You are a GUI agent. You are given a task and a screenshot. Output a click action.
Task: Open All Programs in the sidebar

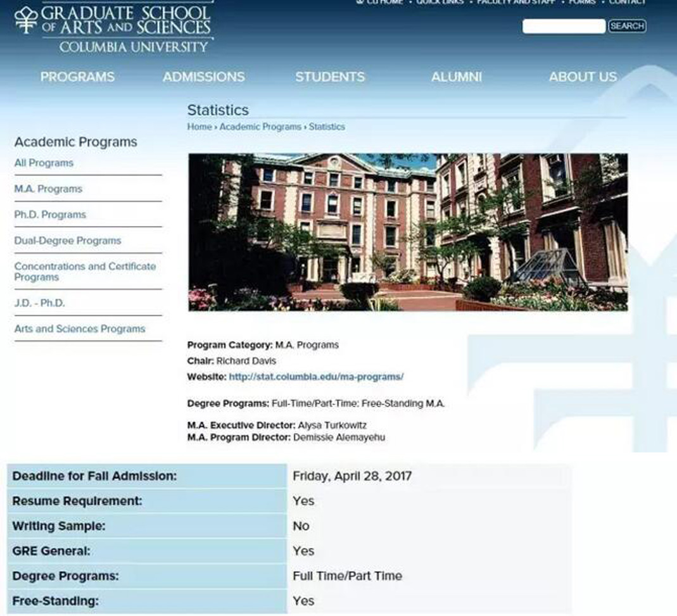[44, 163]
